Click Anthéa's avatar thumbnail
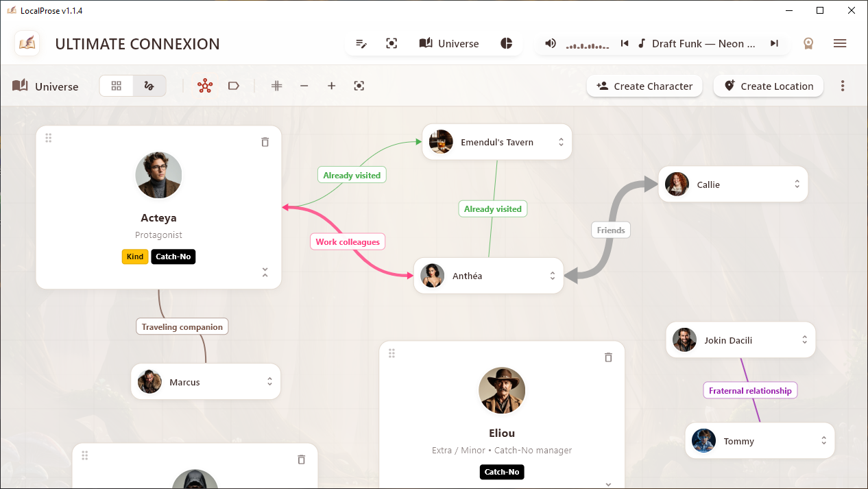This screenshot has height=489, width=868. [432, 276]
